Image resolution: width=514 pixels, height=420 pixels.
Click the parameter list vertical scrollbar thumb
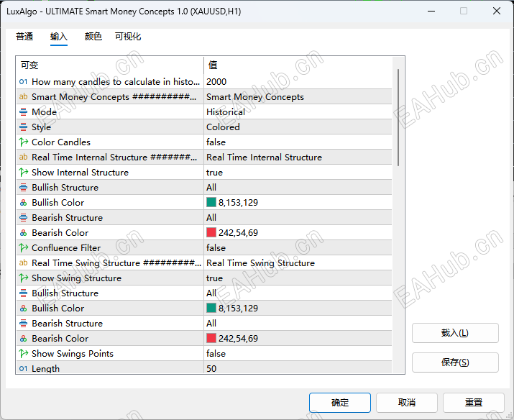pyautogui.click(x=398, y=117)
